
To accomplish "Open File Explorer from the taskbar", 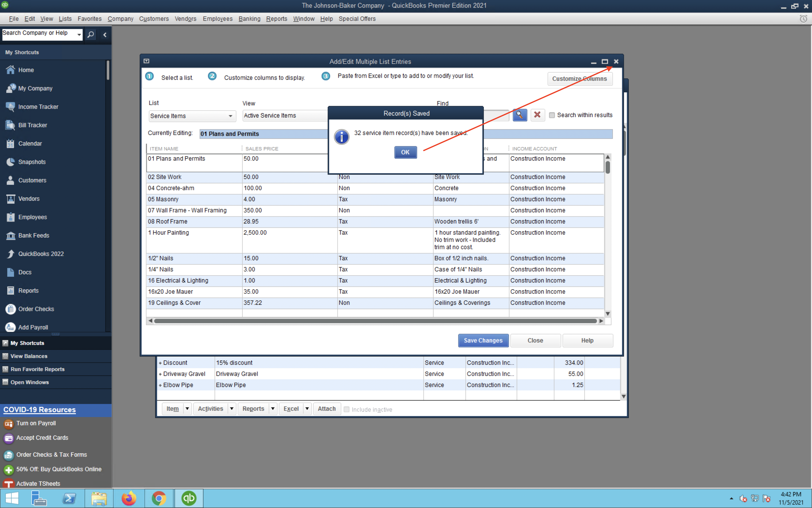I will point(99,498).
